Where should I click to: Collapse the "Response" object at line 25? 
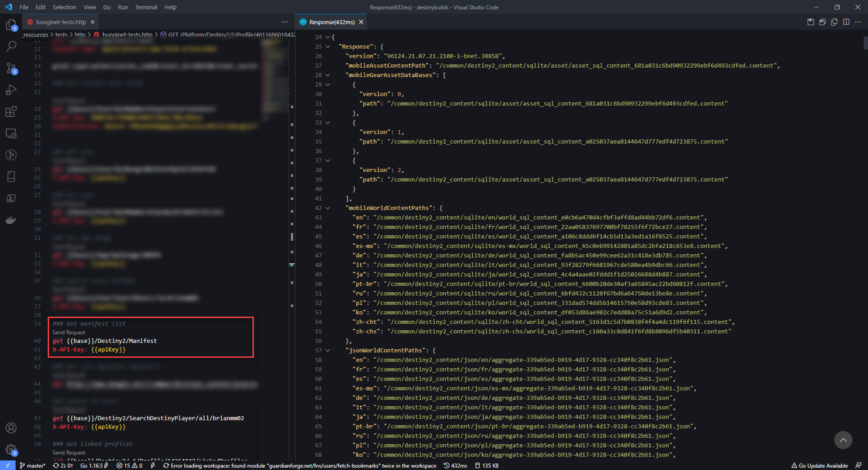[x=328, y=46]
